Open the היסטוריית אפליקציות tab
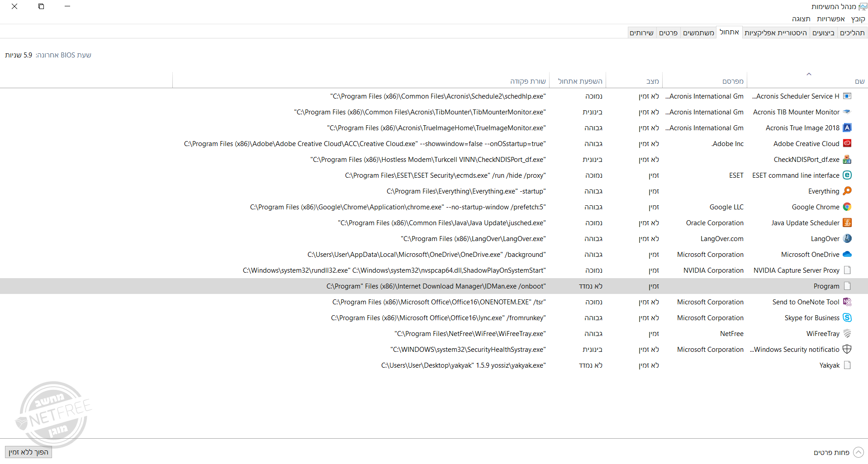The image size is (868, 464). tap(776, 33)
